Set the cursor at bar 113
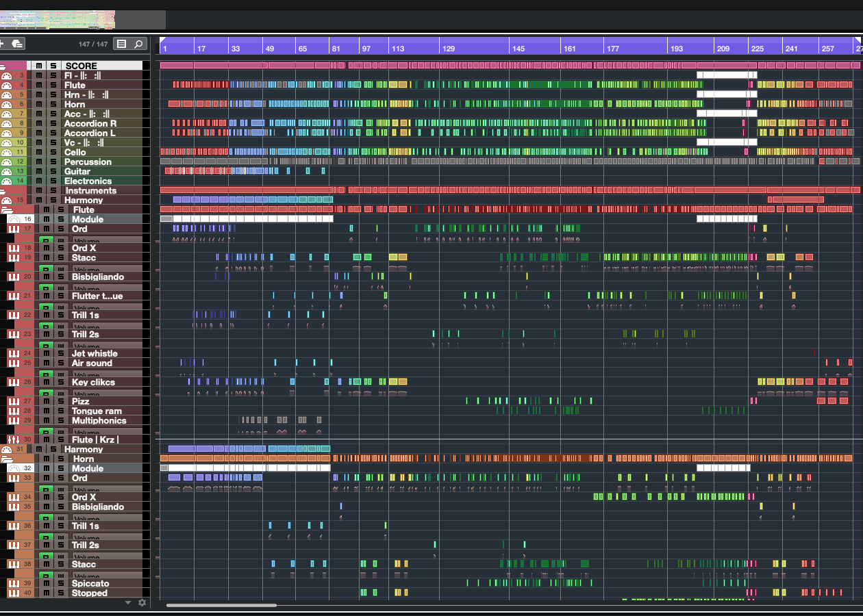The width and height of the screenshot is (863, 616). [398, 49]
